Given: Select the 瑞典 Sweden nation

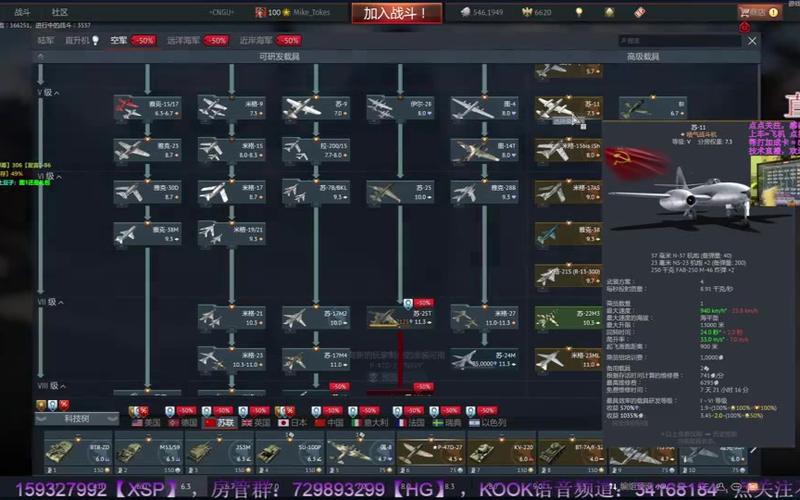Looking at the screenshot, I should [447, 423].
